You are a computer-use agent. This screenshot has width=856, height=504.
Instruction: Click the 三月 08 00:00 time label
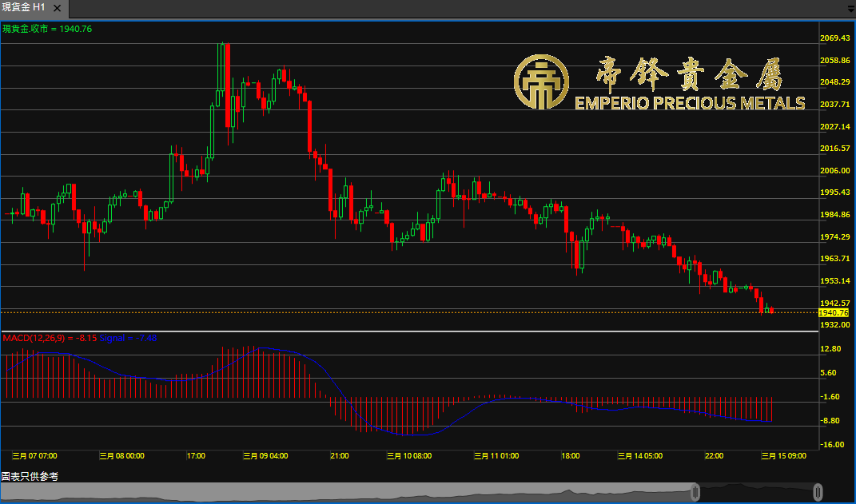point(121,456)
